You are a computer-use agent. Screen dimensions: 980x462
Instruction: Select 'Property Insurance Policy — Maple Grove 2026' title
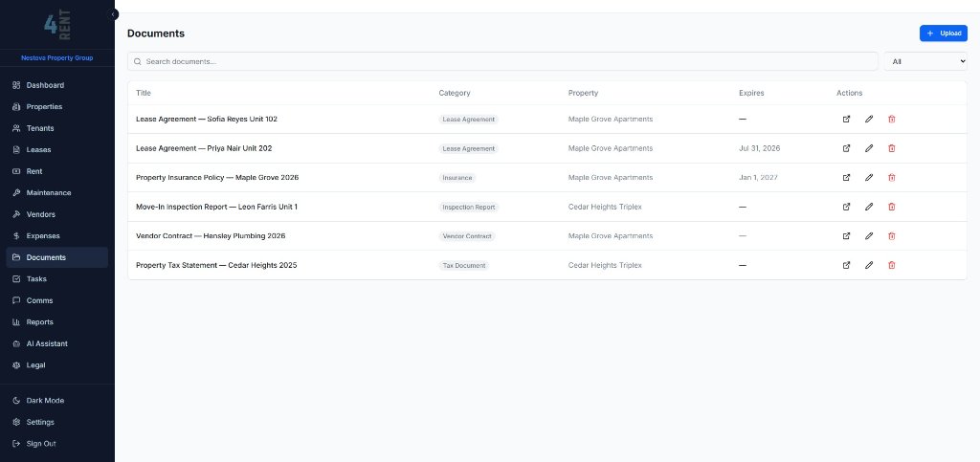point(217,177)
